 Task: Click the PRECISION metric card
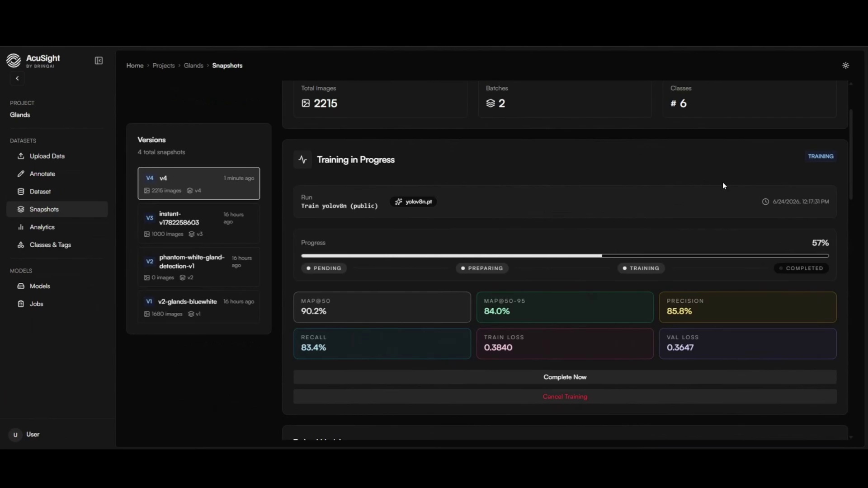pos(748,307)
